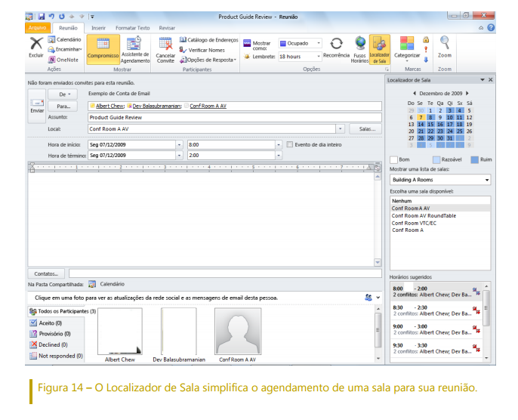Click the Salas... button

point(365,129)
